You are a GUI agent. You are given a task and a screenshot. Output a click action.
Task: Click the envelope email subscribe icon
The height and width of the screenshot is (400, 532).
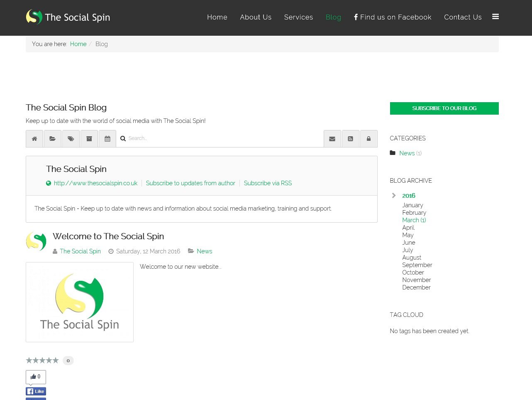click(x=332, y=139)
